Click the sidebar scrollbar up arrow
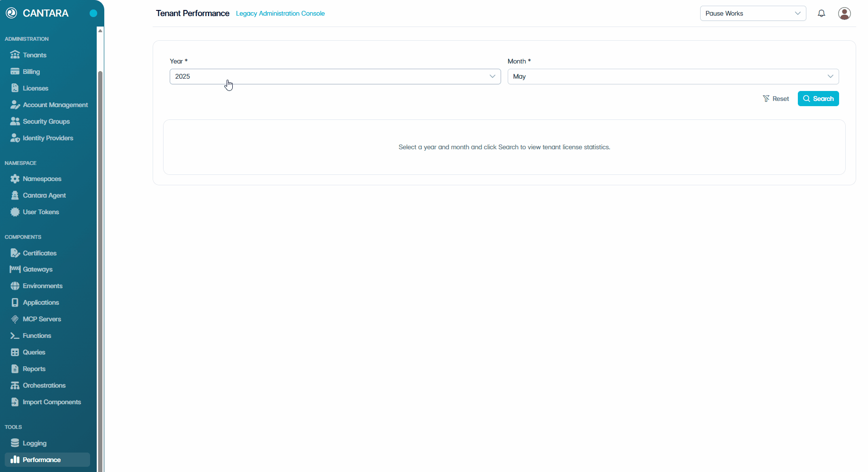 point(100,31)
